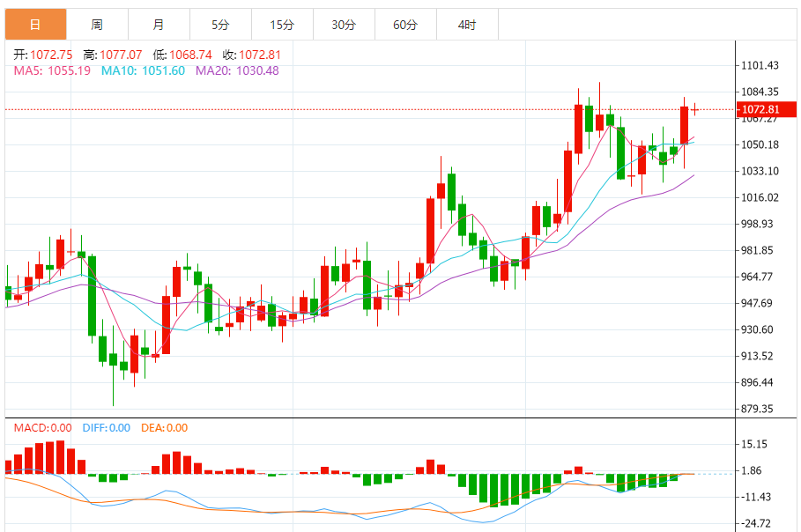
Task: Click the 1033.10 price axis label
Action: tap(760, 171)
